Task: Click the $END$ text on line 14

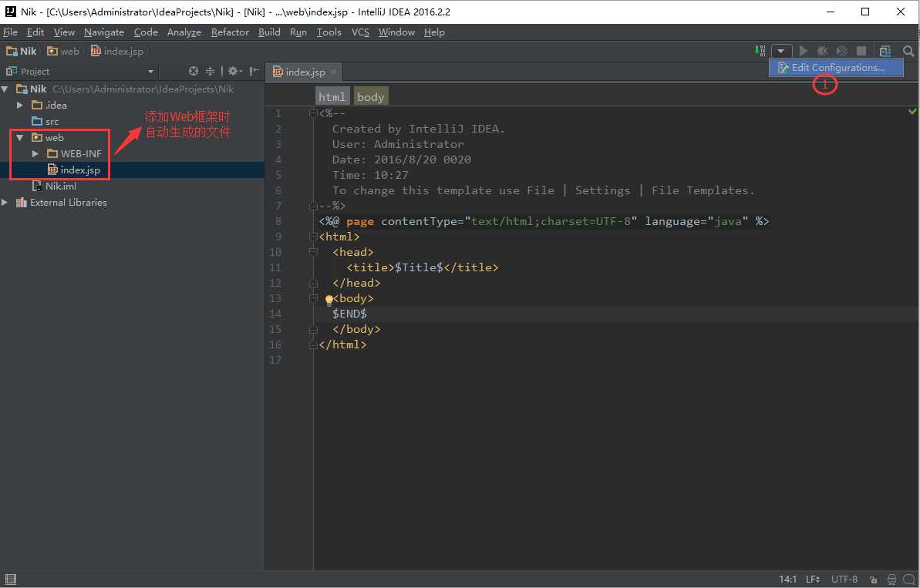Action: pyautogui.click(x=349, y=314)
